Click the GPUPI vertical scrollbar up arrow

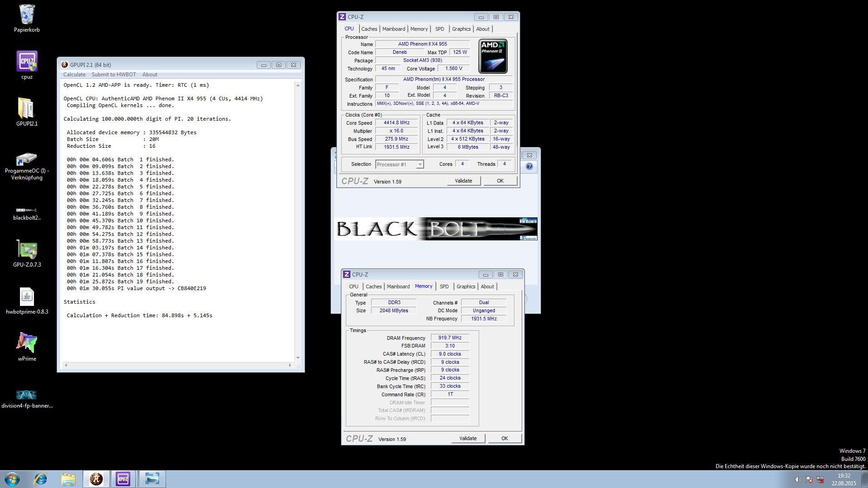(297, 85)
